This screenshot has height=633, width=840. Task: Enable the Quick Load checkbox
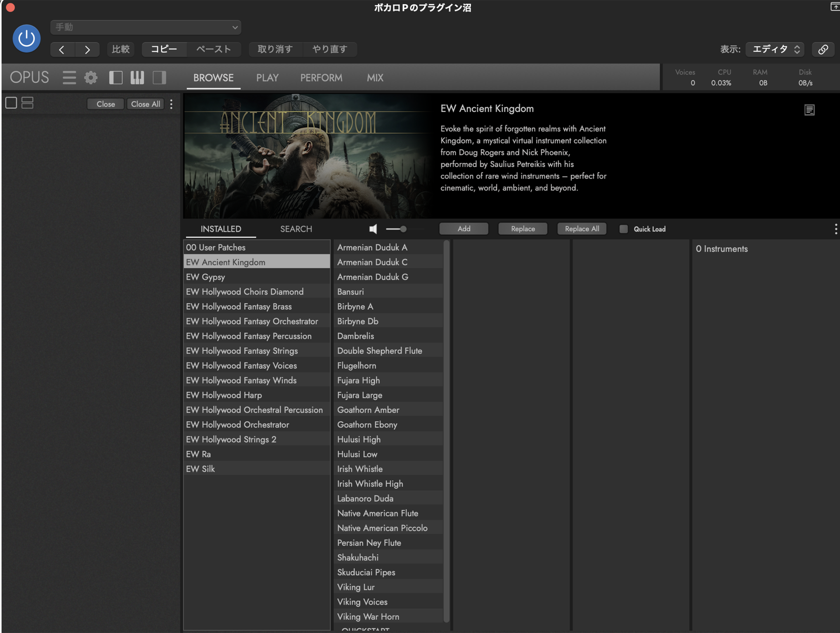tap(624, 229)
